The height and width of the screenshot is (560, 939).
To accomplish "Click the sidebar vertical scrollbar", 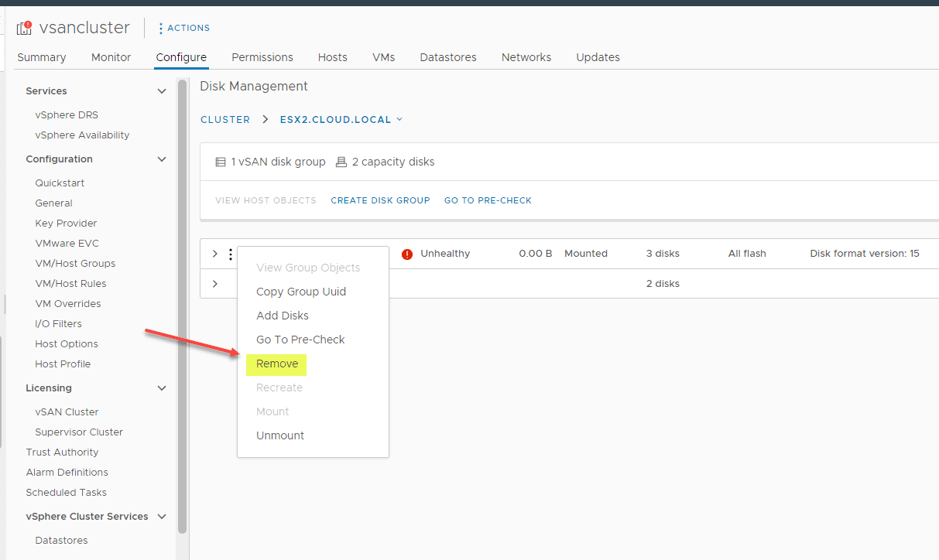I will 183,306.
